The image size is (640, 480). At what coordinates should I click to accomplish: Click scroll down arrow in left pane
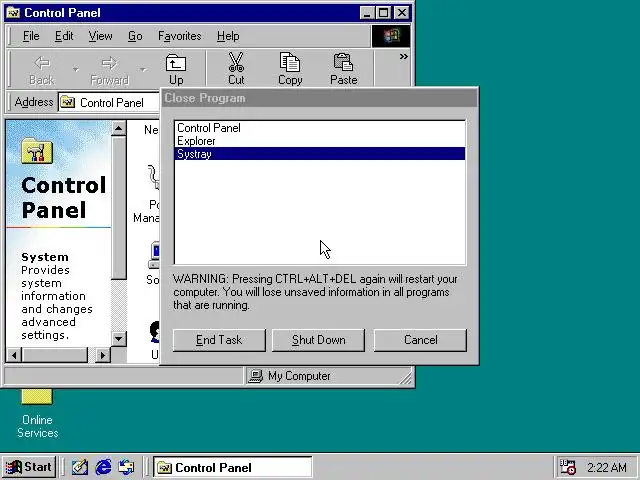pos(118,338)
